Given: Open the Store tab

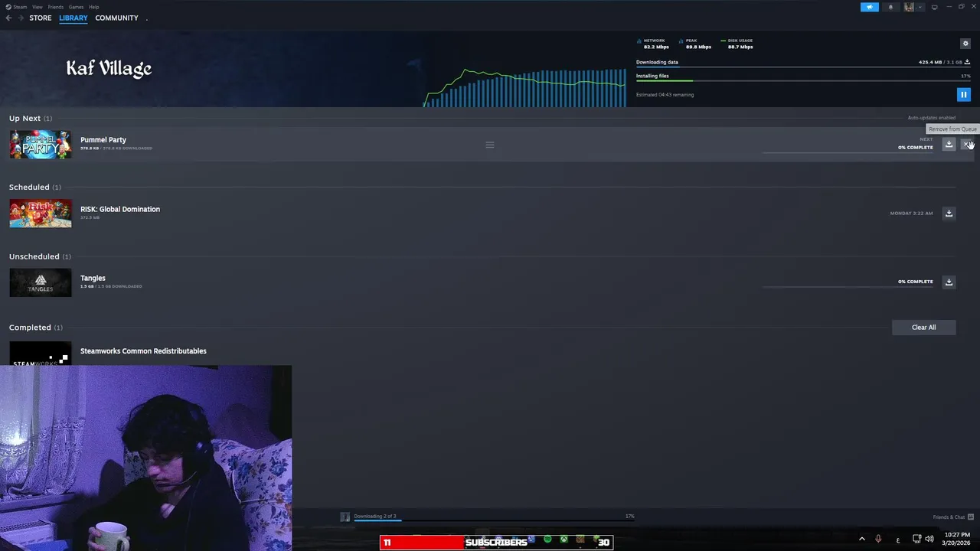Looking at the screenshot, I should (x=41, y=18).
